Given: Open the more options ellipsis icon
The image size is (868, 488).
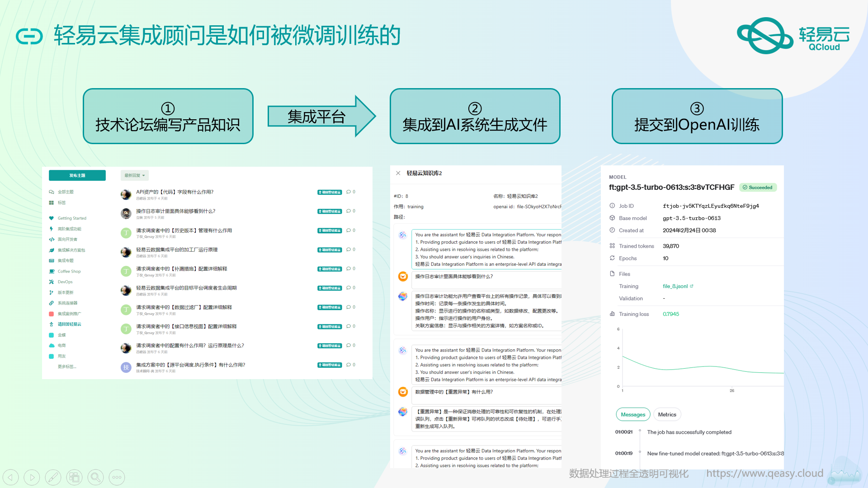Looking at the screenshot, I should pyautogui.click(x=117, y=477).
